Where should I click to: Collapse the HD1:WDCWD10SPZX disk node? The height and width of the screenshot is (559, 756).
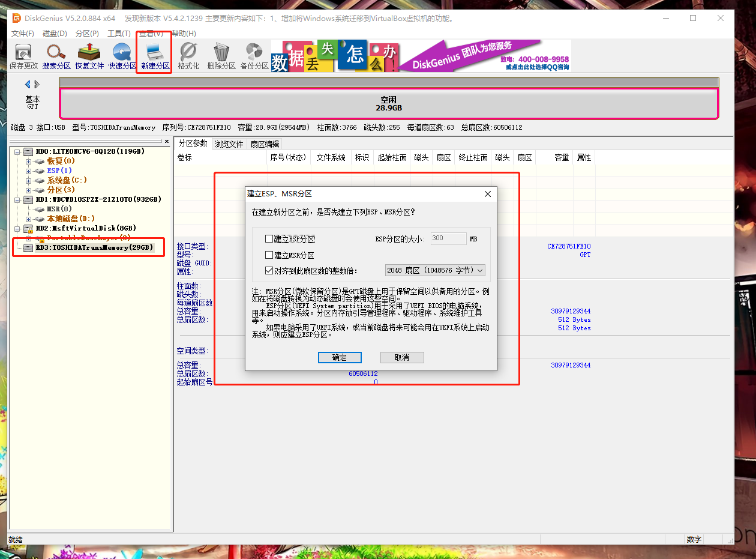(x=18, y=199)
